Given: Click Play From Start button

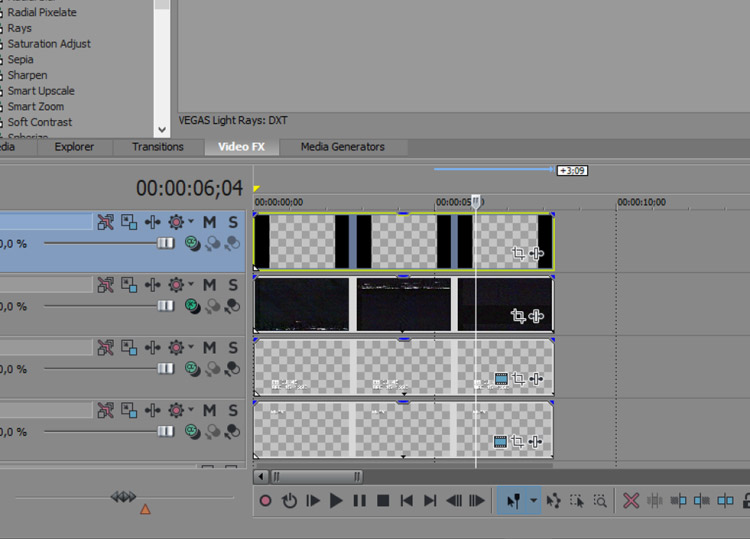Looking at the screenshot, I should [x=313, y=501].
